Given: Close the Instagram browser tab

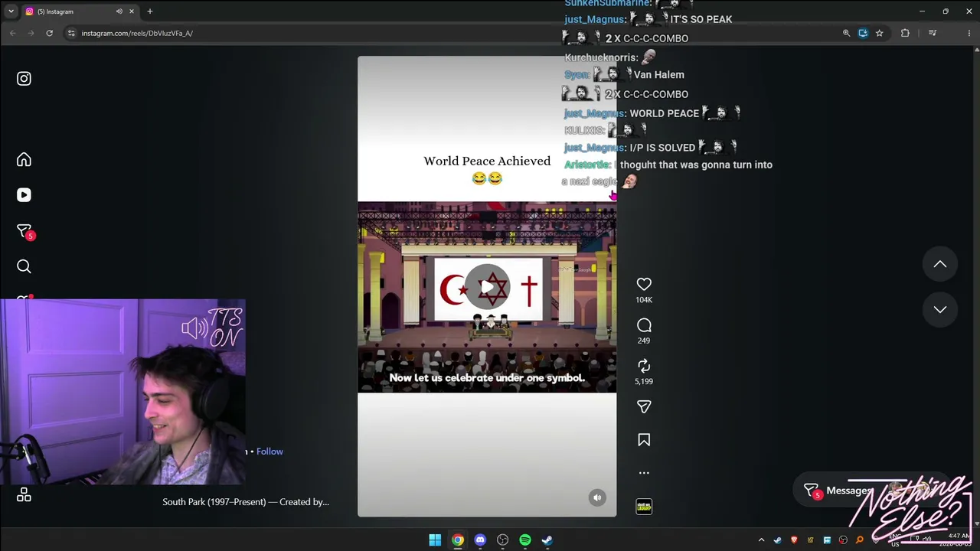Looking at the screenshot, I should tap(132, 11).
